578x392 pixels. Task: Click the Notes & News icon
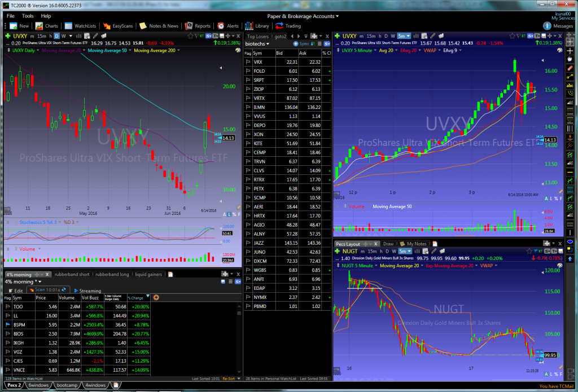coord(143,26)
